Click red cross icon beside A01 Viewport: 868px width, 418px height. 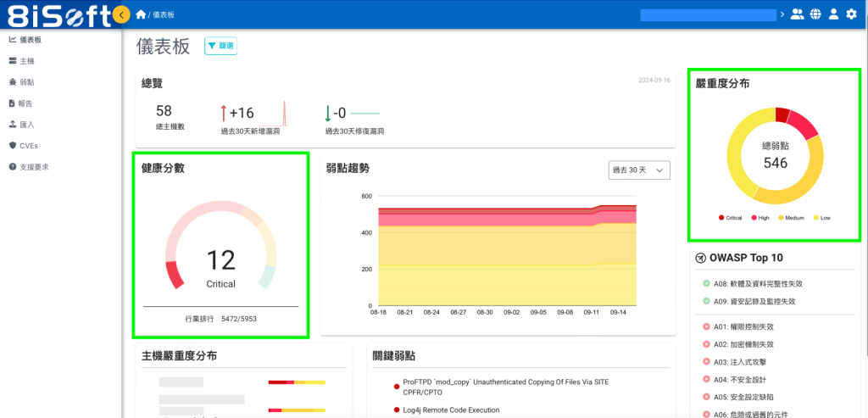706,326
